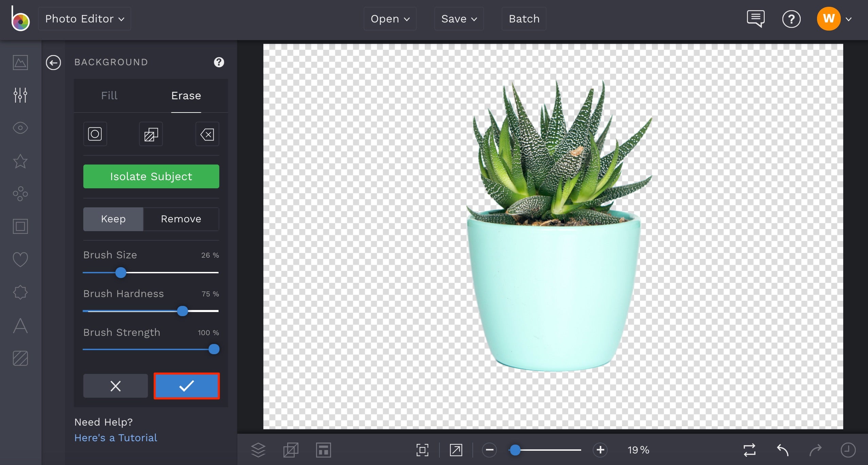Select the Adjust sliders tool in sidebar

point(20,95)
